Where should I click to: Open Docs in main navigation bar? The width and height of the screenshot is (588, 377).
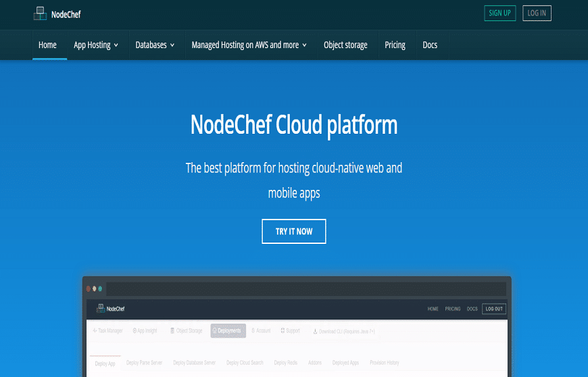coord(430,45)
